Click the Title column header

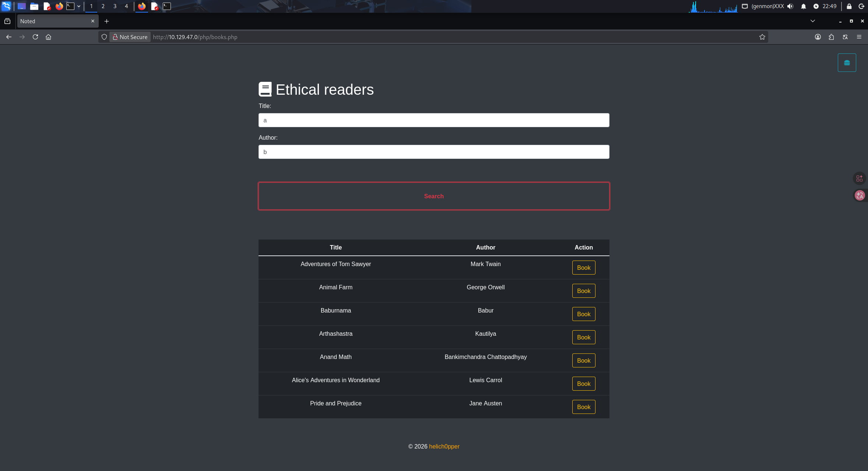click(x=335, y=247)
